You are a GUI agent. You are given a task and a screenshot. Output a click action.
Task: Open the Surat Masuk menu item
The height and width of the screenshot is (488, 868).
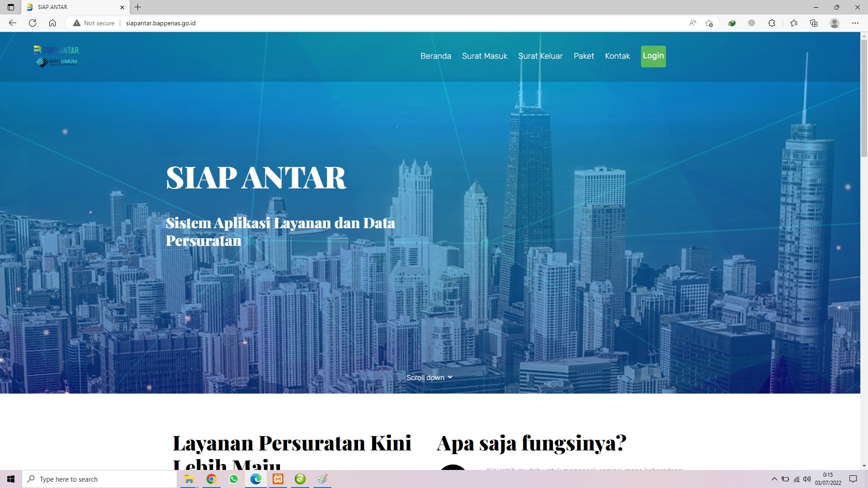pyautogui.click(x=484, y=56)
